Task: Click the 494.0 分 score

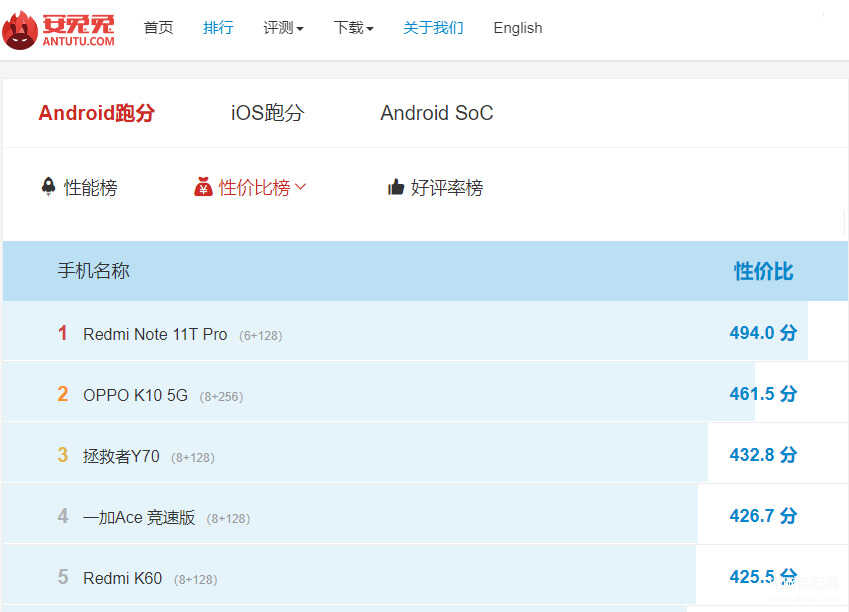Action: tap(763, 333)
